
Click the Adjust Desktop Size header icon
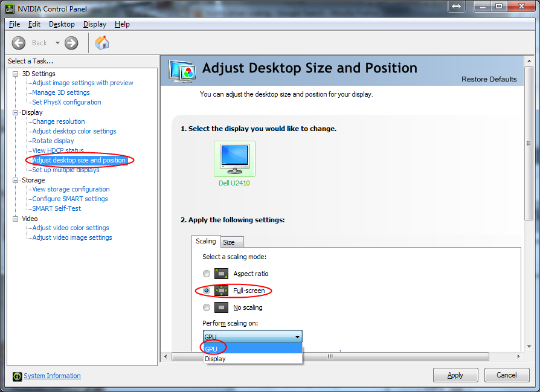tap(182, 71)
